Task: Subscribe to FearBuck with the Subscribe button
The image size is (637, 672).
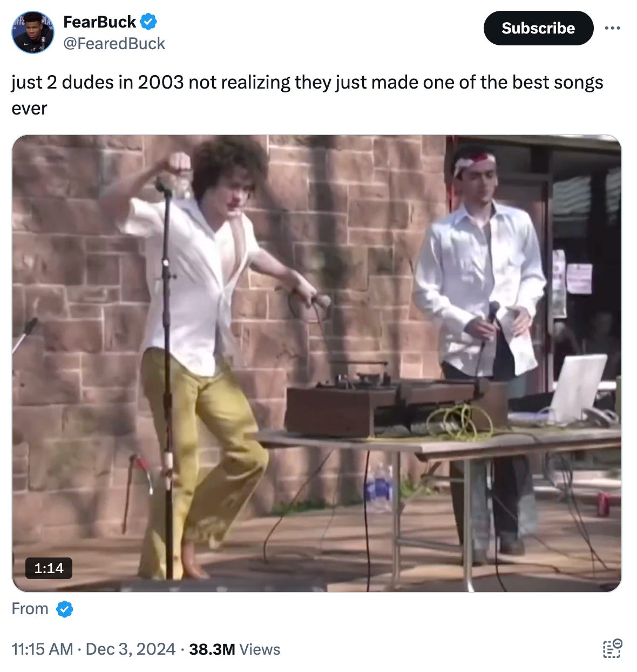Action: click(x=538, y=28)
